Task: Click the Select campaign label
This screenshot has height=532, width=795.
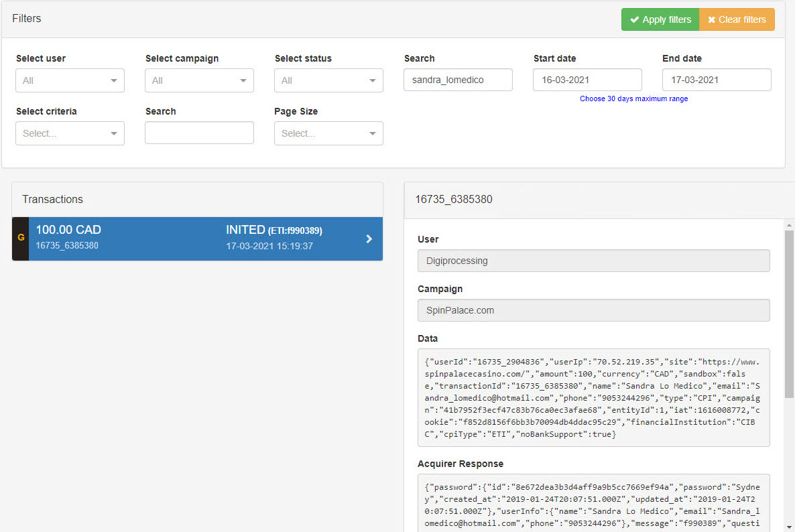Action: coord(182,59)
